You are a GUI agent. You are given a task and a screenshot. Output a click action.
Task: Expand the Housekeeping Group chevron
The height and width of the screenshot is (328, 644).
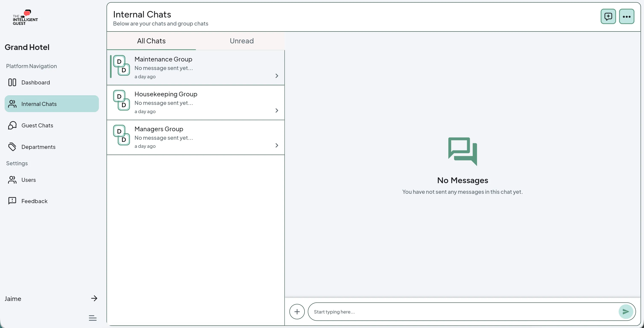click(276, 110)
